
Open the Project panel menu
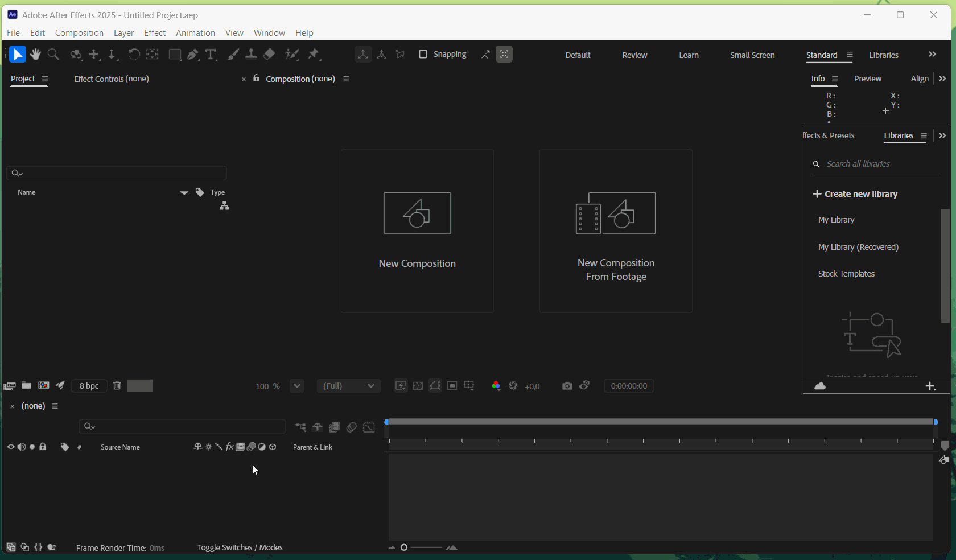click(45, 79)
